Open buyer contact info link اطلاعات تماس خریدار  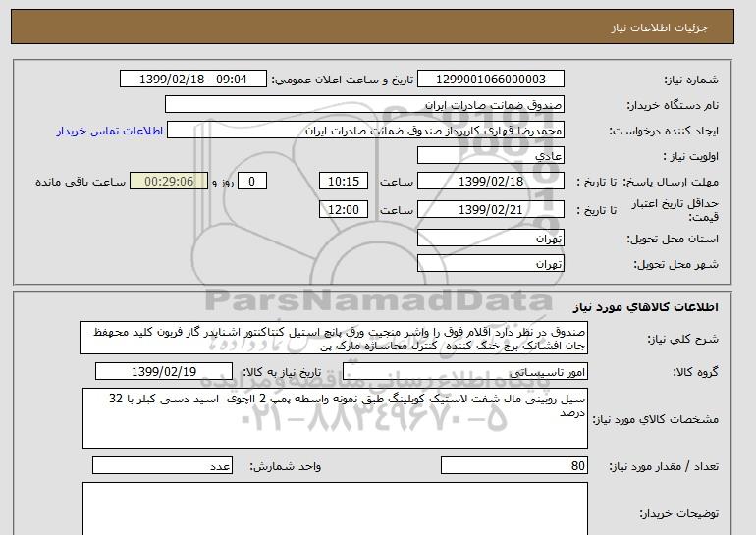pos(109,131)
